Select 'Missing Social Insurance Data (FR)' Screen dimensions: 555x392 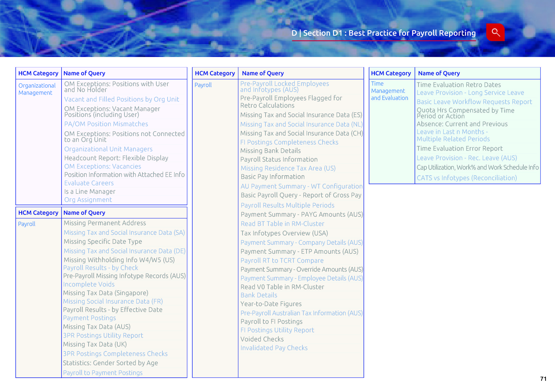113,301
